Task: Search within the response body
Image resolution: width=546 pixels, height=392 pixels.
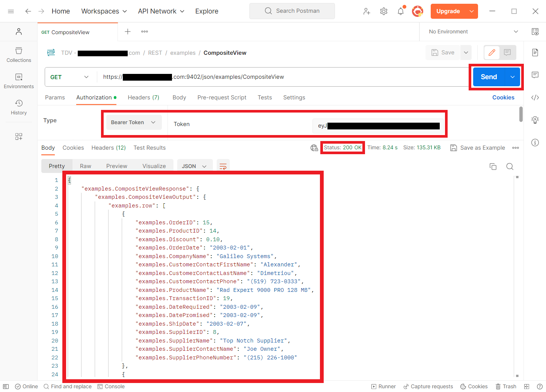Action: 510,167
